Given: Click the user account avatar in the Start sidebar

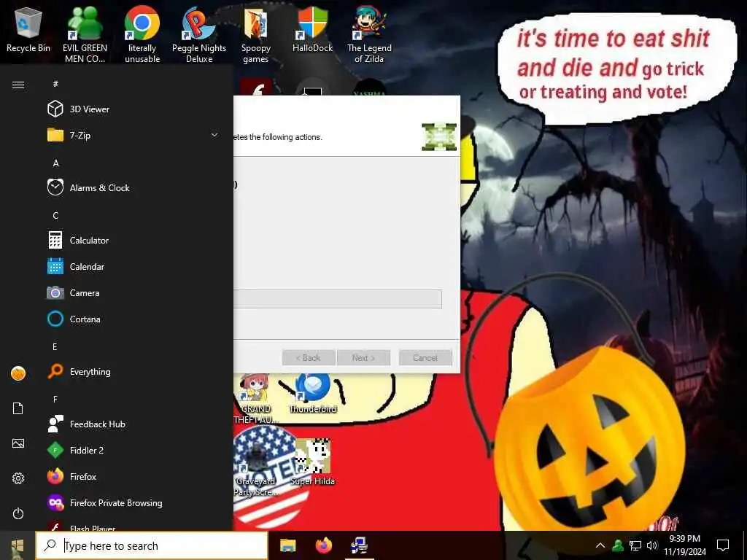Looking at the screenshot, I should click(18, 373).
